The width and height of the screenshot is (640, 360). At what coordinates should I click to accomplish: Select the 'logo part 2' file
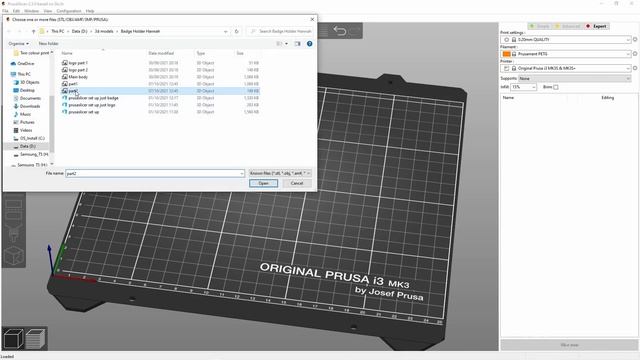pos(78,70)
